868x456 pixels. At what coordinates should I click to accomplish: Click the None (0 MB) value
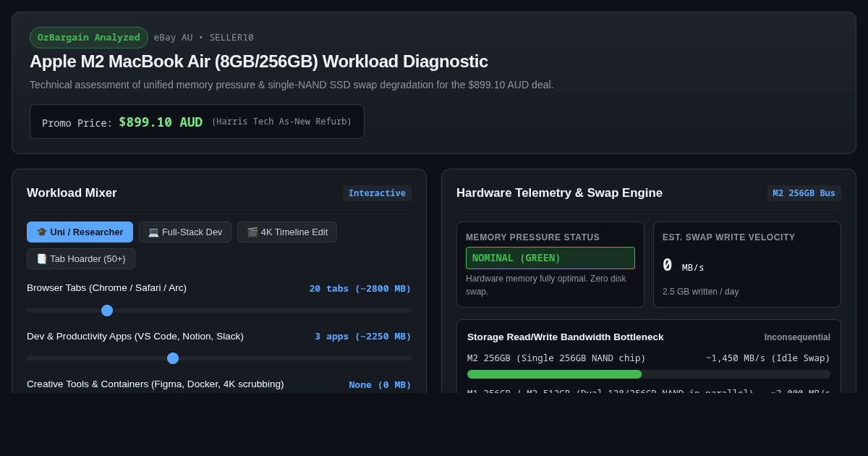pos(380,384)
